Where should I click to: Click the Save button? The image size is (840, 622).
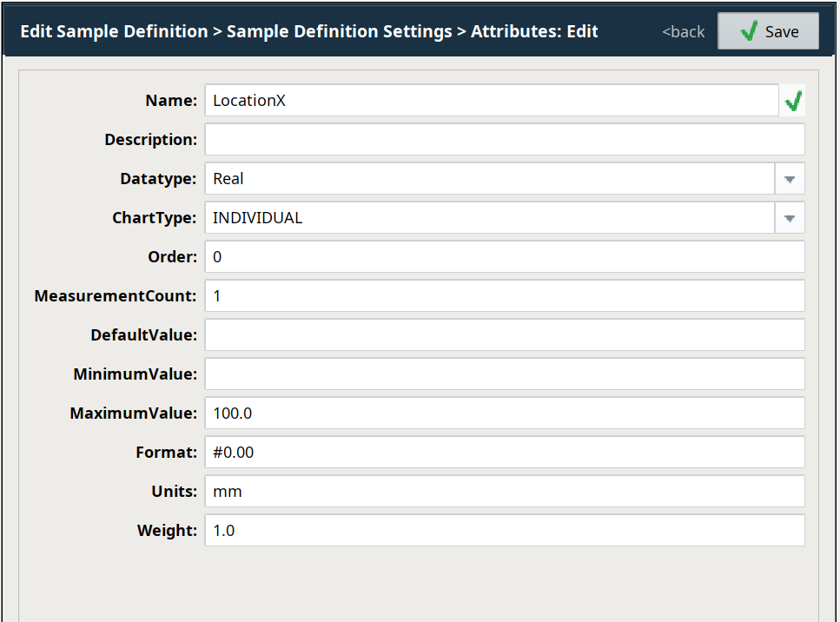[x=768, y=31]
